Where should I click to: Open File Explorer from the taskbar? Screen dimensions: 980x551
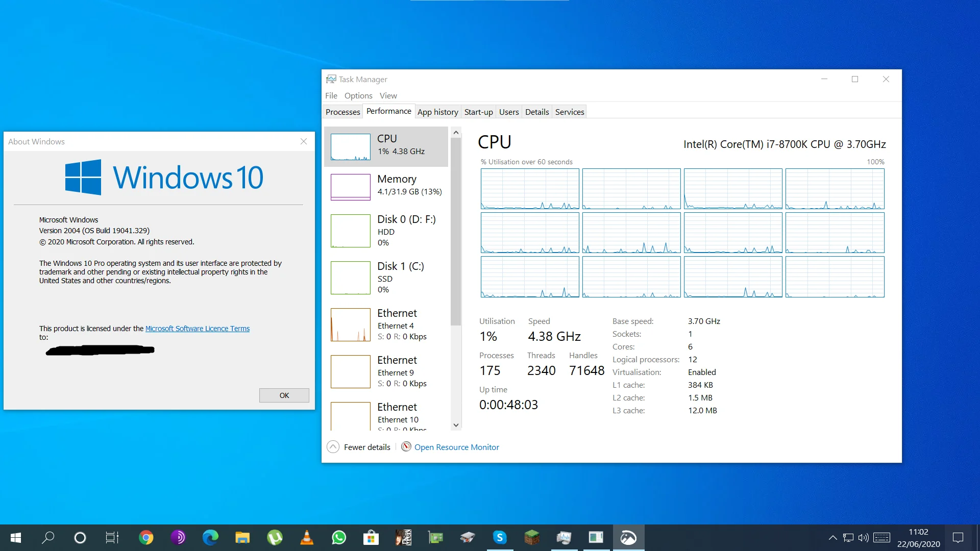tap(242, 538)
